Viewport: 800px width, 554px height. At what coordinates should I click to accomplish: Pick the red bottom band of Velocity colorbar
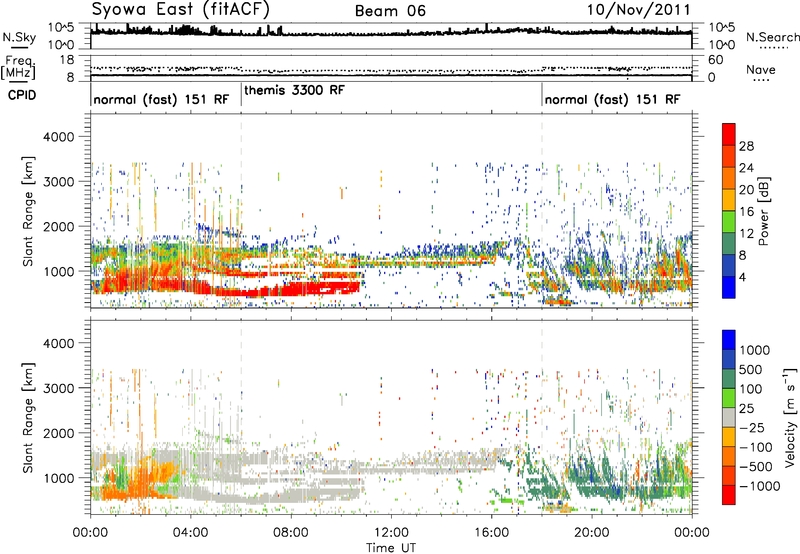[729, 495]
